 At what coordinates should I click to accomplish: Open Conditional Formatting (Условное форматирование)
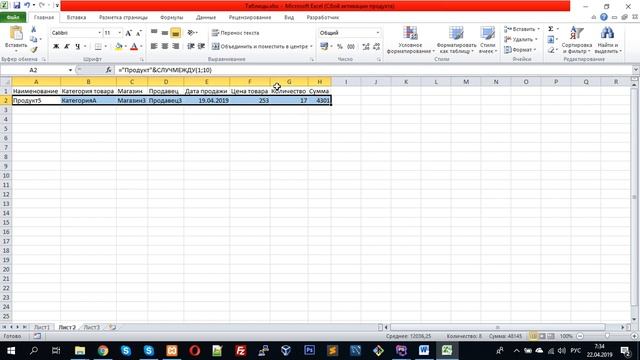pyautogui.click(x=410, y=40)
